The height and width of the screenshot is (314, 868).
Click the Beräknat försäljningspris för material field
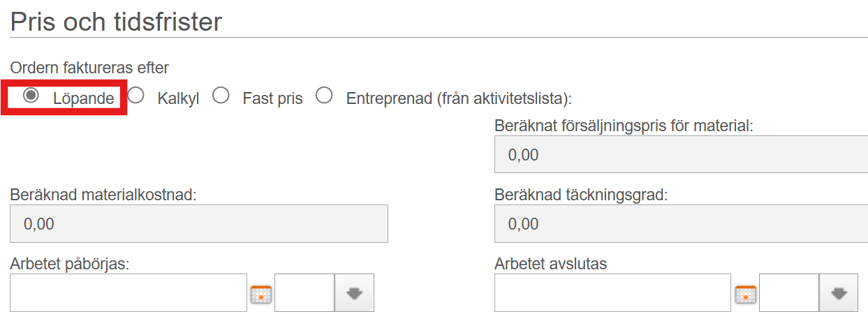681,154
